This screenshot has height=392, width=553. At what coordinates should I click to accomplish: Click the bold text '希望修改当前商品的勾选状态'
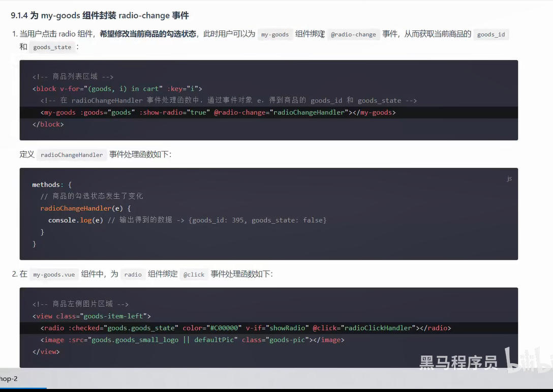pos(148,34)
